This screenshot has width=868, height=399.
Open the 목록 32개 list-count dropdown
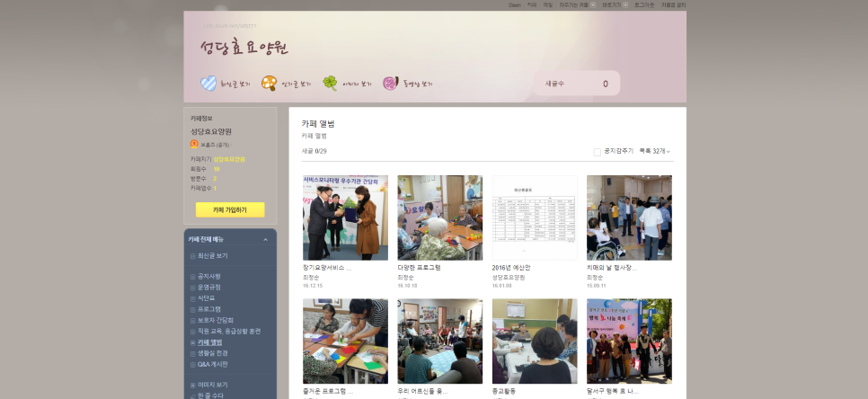[x=654, y=151]
